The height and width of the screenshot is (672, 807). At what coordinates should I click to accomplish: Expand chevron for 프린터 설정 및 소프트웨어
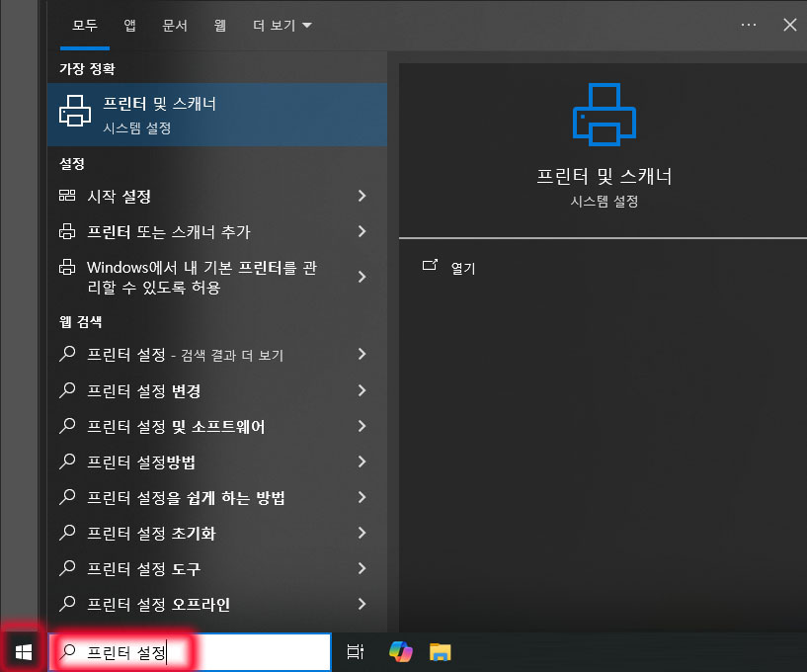(x=362, y=426)
